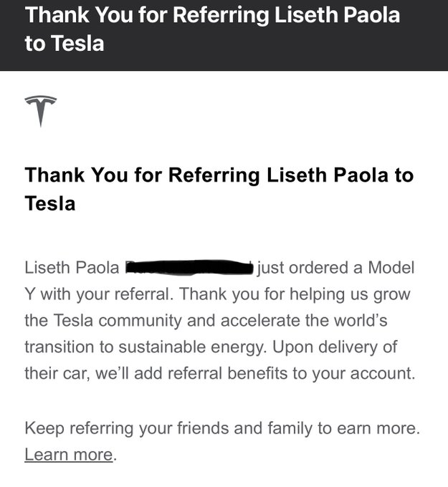The image size is (448, 487).
Task: Select "Keep referring your friends" text
Action: tap(127, 428)
